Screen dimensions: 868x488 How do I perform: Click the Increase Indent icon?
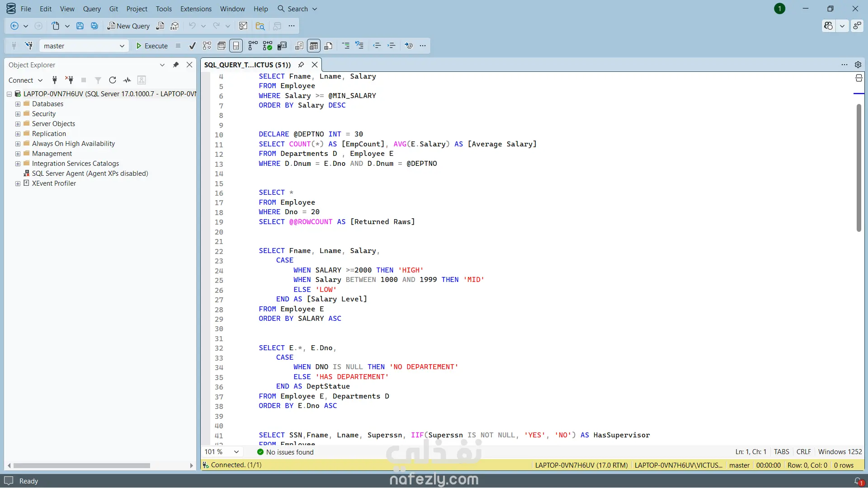click(392, 46)
